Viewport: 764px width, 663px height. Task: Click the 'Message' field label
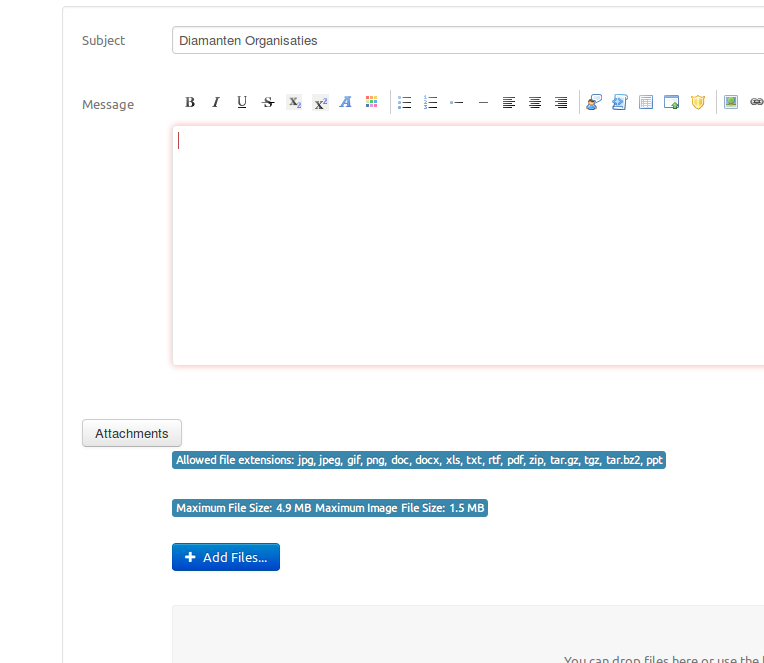tap(108, 105)
